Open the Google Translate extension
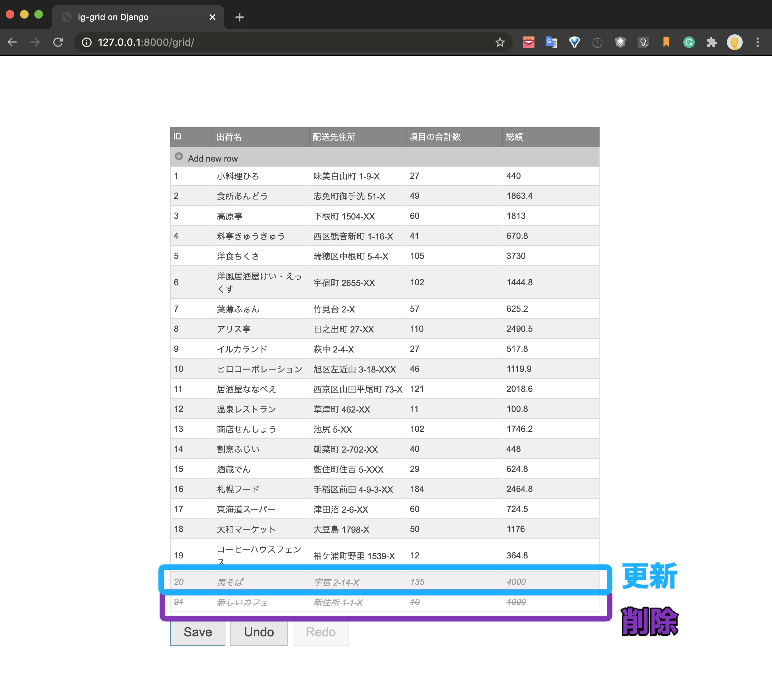This screenshot has width=772, height=700. (x=551, y=43)
